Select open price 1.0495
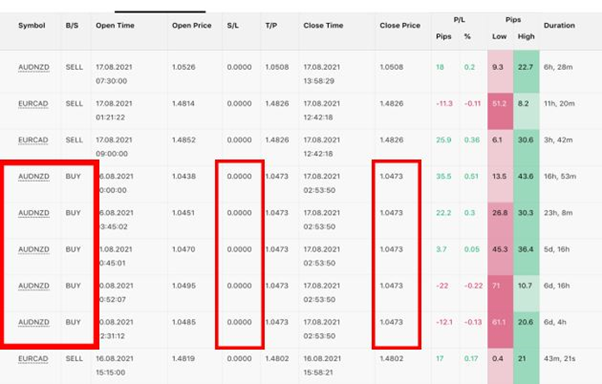Viewport: 602px width, 384px height. [x=184, y=286]
